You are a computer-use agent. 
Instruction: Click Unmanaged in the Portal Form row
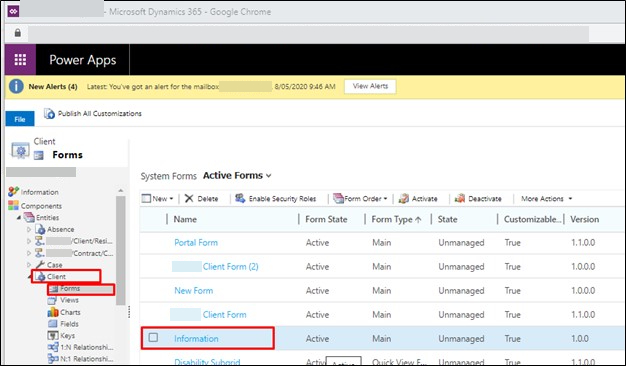click(x=461, y=242)
